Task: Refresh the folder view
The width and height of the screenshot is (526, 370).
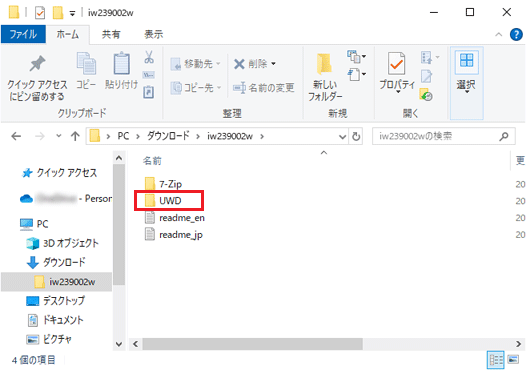Action: [356, 136]
